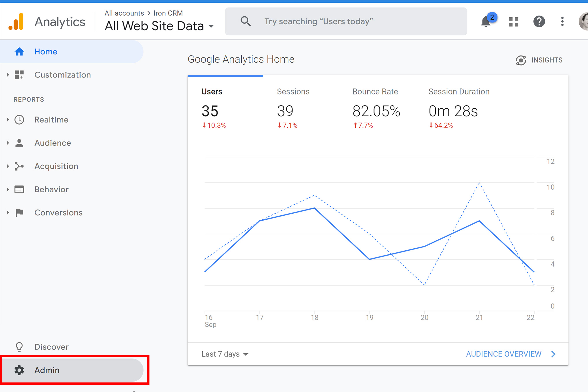The image size is (588, 392).
Task: Open the Google apps grid icon
Action: tap(514, 22)
